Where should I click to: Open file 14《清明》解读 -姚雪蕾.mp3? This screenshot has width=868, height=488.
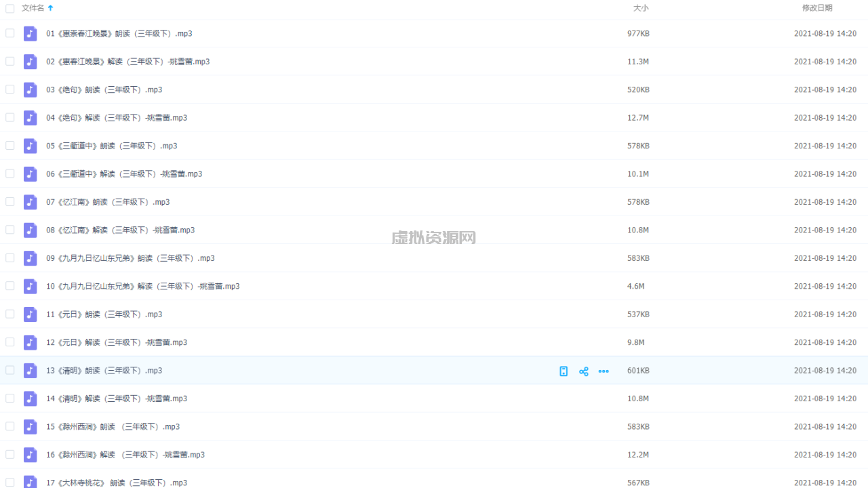pos(117,399)
